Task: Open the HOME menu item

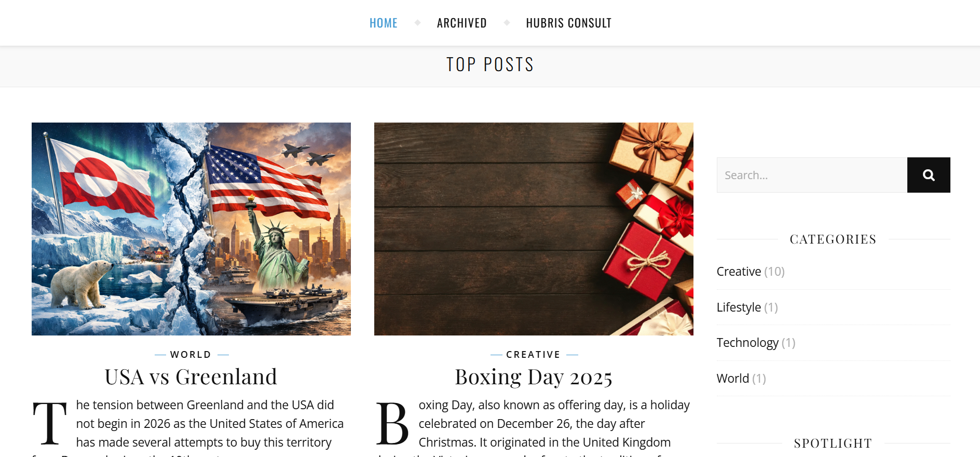Action: tap(383, 22)
